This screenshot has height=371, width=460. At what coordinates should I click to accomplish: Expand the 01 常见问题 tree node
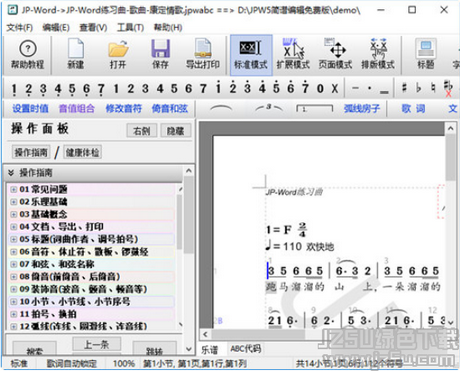tap(13, 190)
